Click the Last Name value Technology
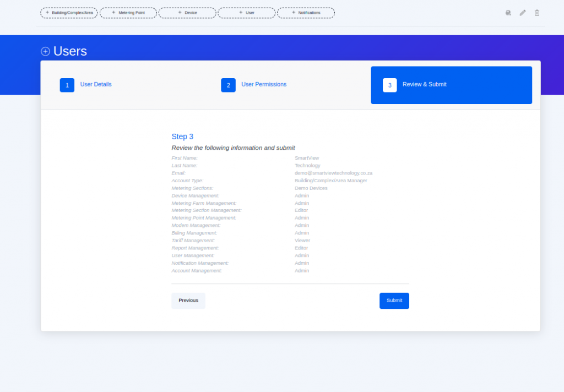This screenshot has width=564, height=392. [x=307, y=165]
